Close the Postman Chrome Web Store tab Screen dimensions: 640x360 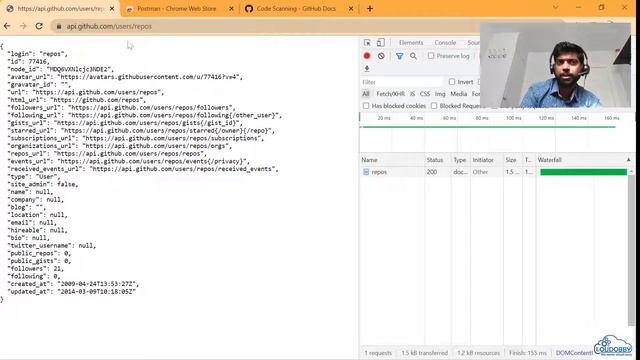pyautogui.click(x=231, y=9)
